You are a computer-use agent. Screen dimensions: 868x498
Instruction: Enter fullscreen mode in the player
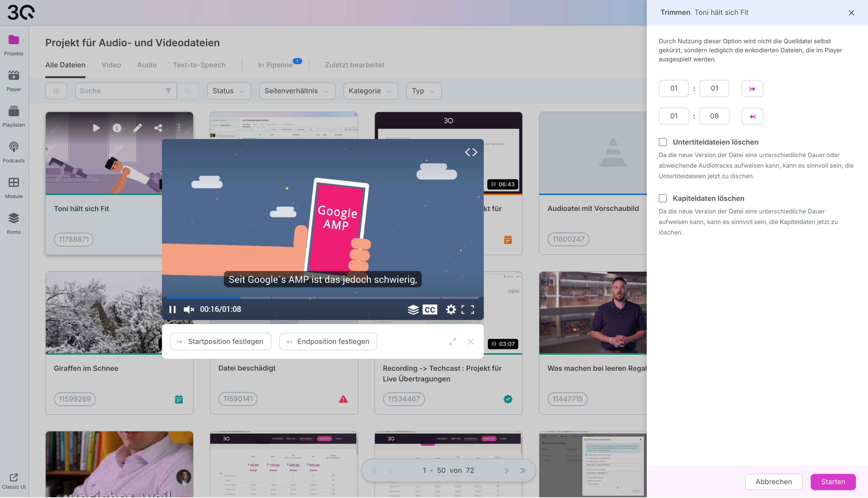[x=468, y=309]
